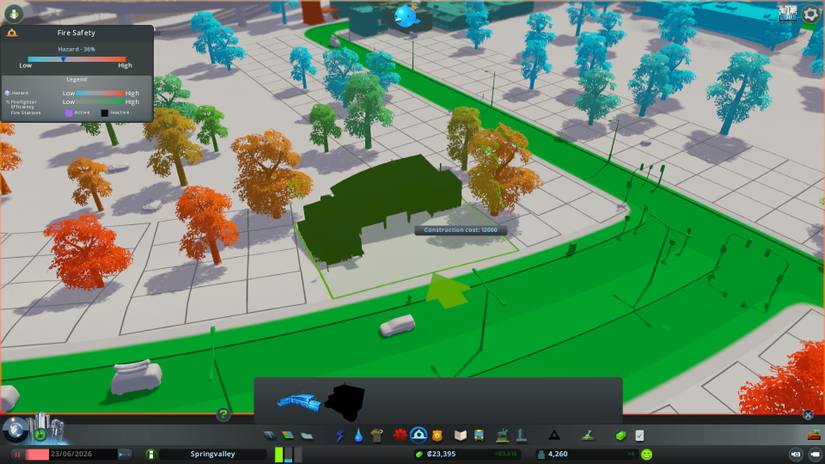Open the Electricity build menu
Viewport: 825px width, 464px height.
coord(340,436)
